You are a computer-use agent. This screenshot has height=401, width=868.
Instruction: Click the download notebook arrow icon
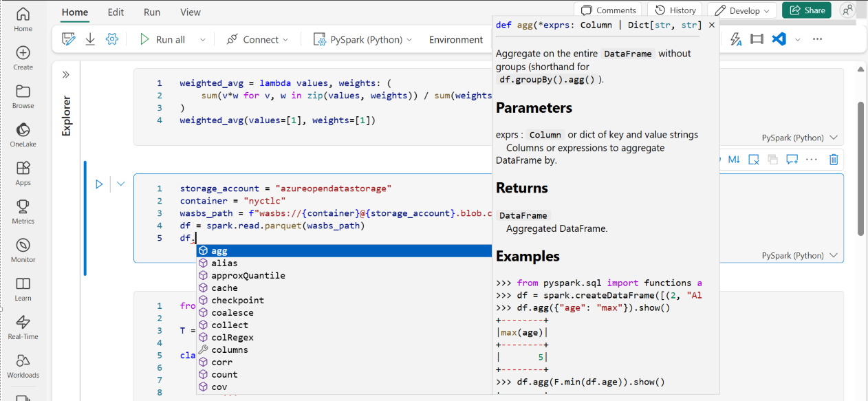coord(90,39)
